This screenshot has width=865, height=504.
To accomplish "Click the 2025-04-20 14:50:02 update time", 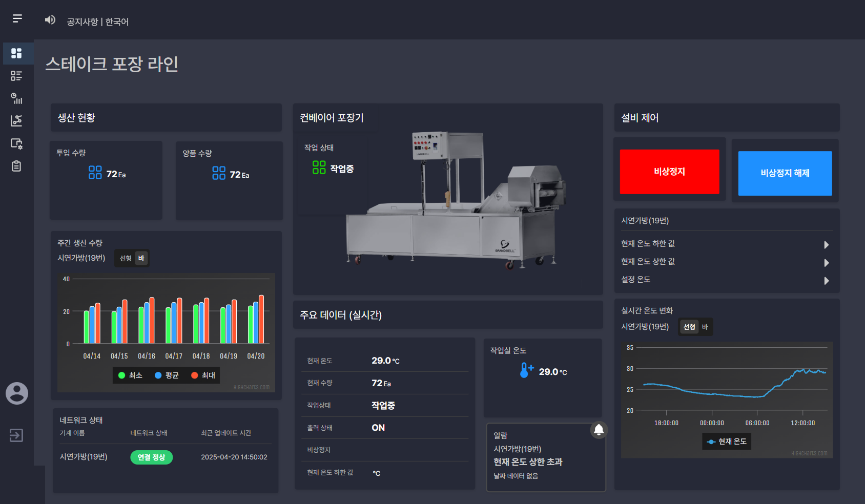I will [234, 457].
